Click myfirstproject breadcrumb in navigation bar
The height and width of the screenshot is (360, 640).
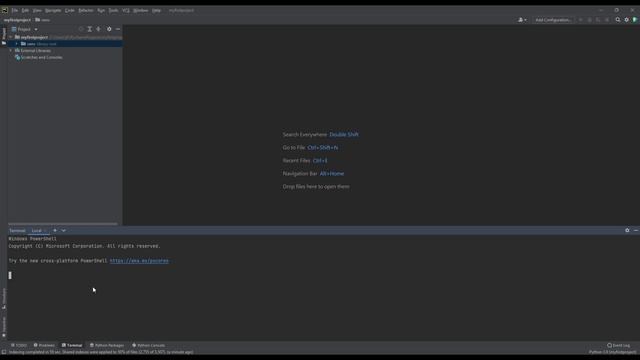(x=17, y=20)
